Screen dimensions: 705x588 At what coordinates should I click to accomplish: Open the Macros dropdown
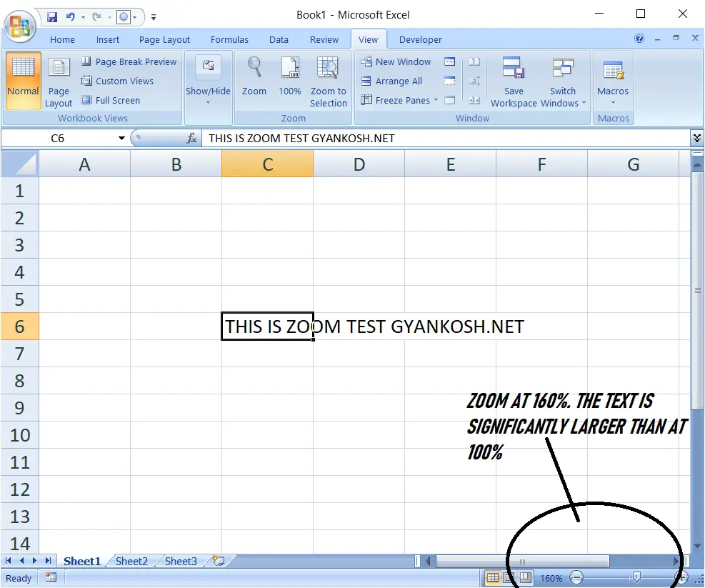(613, 81)
